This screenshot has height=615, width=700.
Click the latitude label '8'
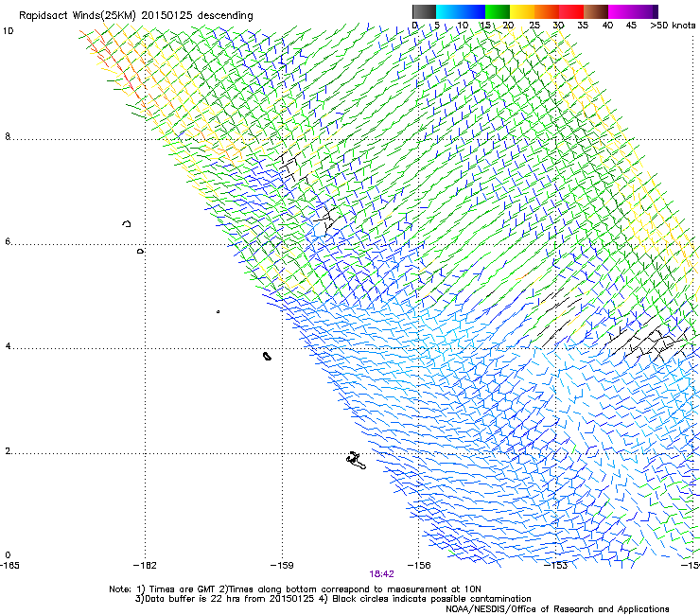(x=8, y=136)
